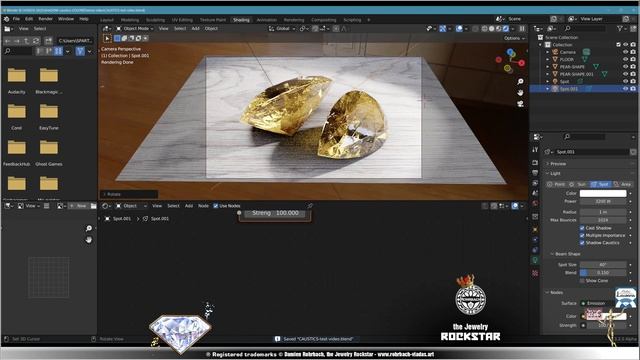Image resolution: width=640 pixels, height=360 pixels.
Task: Toggle viewport gizmo visibility icon
Action: 442,29
